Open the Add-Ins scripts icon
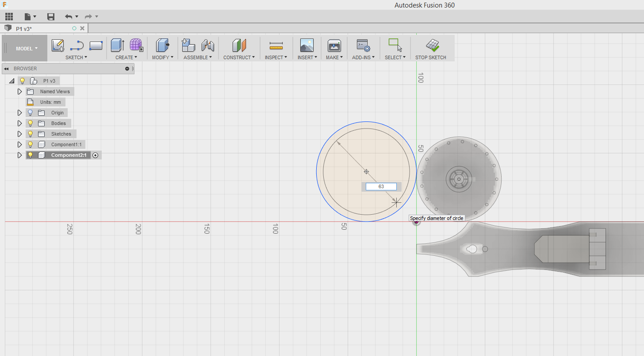Image resolution: width=644 pixels, height=356 pixels. click(x=363, y=45)
